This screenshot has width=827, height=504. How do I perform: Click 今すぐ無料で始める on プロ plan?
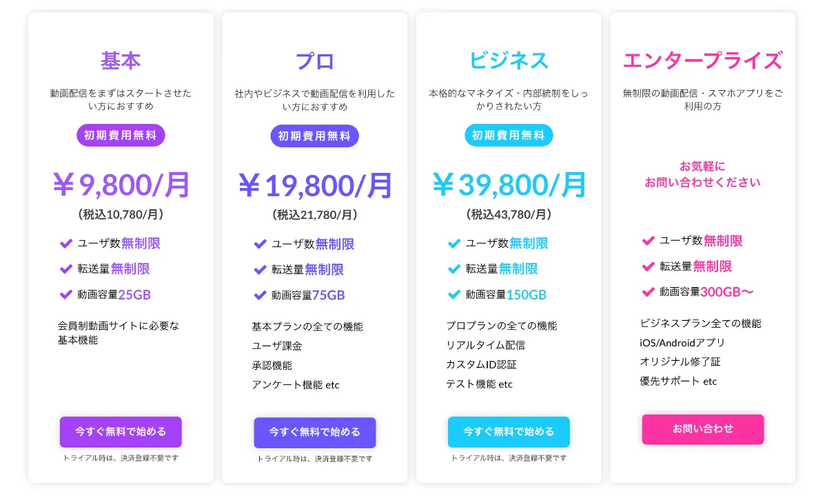coord(314,432)
